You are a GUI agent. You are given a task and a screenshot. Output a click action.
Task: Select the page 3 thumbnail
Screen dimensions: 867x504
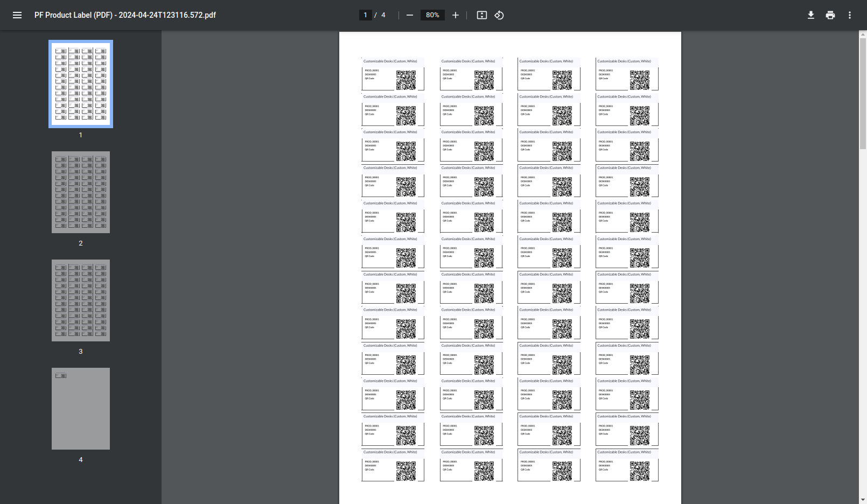coord(80,300)
